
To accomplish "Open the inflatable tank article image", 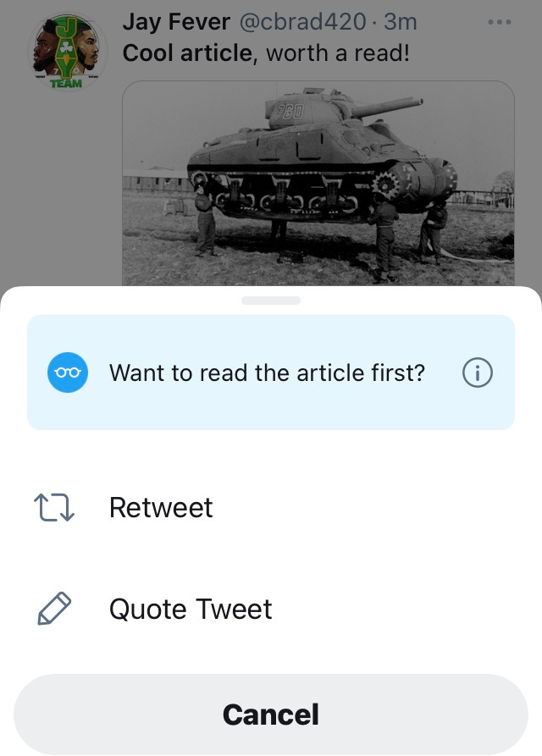I will click(318, 184).
